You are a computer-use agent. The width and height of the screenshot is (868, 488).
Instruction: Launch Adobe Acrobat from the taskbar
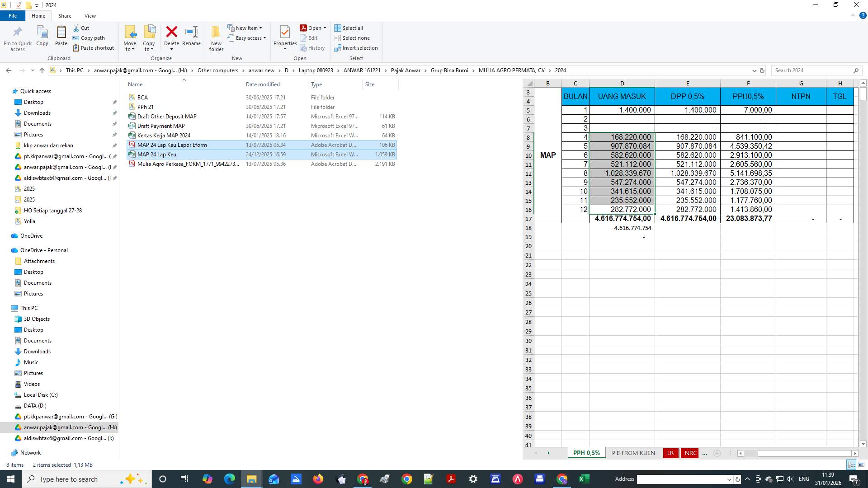tap(451, 479)
